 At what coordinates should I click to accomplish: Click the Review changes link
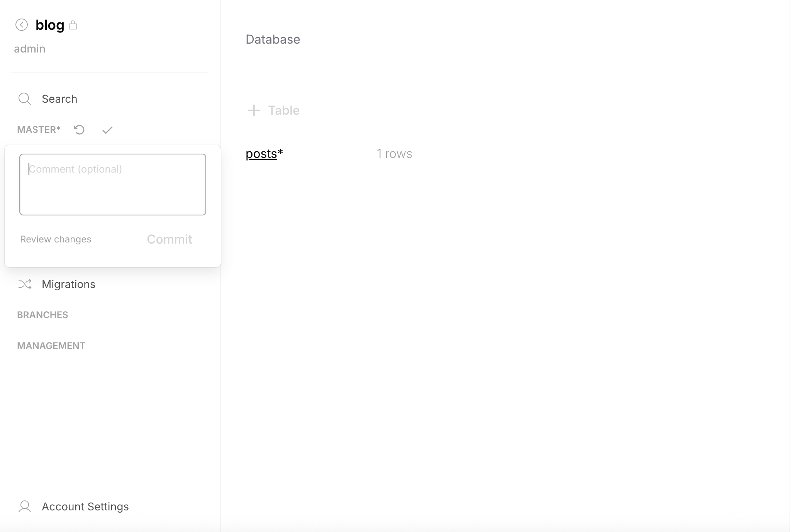[x=56, y=239]
